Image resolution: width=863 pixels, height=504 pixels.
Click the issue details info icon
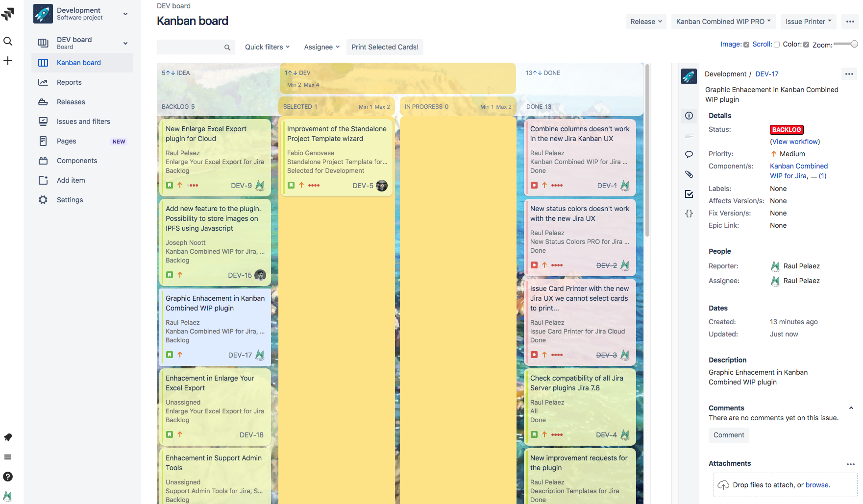coord(689,116)
